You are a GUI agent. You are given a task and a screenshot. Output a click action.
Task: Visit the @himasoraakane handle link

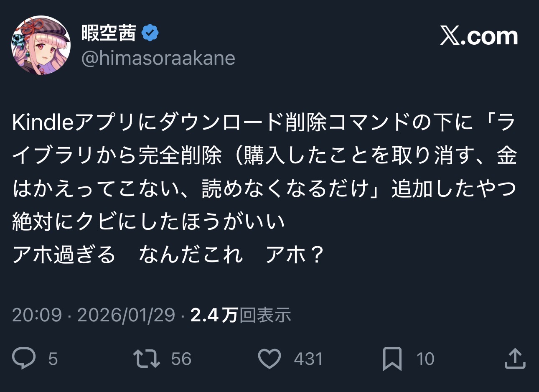coord(158,58)
